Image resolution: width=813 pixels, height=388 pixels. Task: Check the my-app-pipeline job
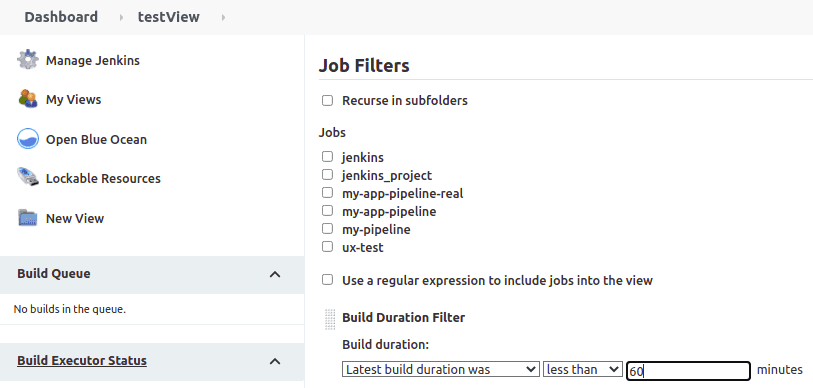327,211
